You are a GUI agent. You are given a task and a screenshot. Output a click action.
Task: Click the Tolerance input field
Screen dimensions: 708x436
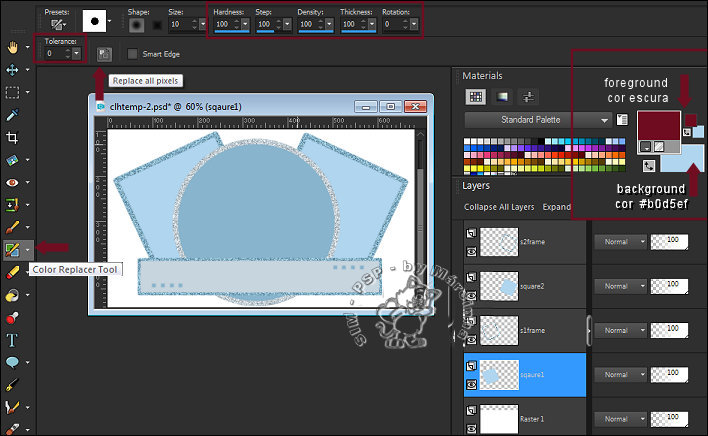(x=50, y=53)
